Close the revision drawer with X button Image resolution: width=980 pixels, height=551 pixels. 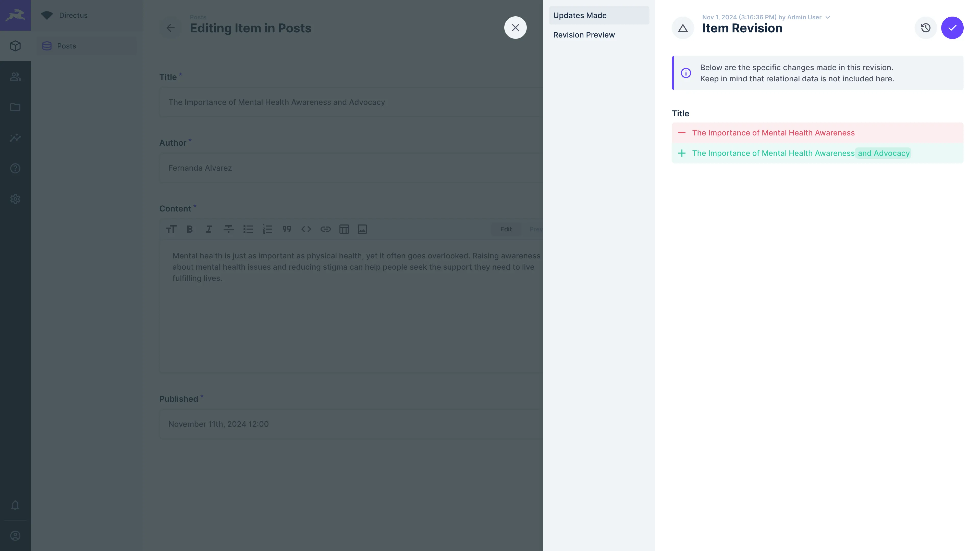click(515, 28)
